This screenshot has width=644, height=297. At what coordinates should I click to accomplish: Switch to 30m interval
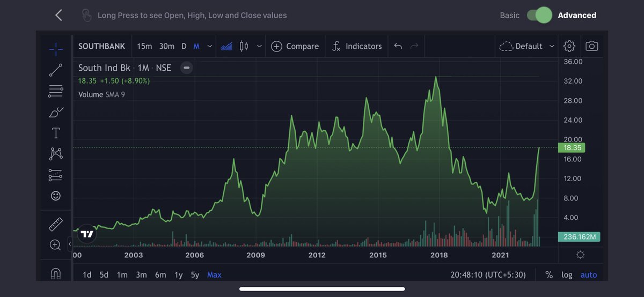pos(167,46)
